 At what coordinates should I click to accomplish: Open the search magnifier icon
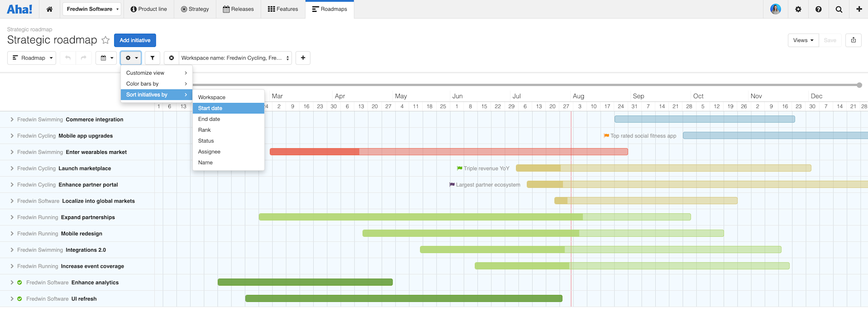tap(839, 9)
